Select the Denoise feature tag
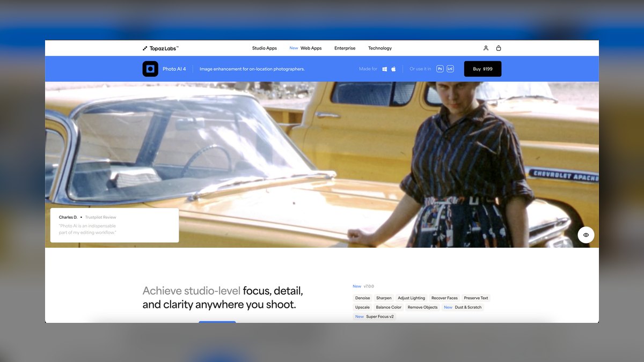644x362 pixels. point(363,298)
